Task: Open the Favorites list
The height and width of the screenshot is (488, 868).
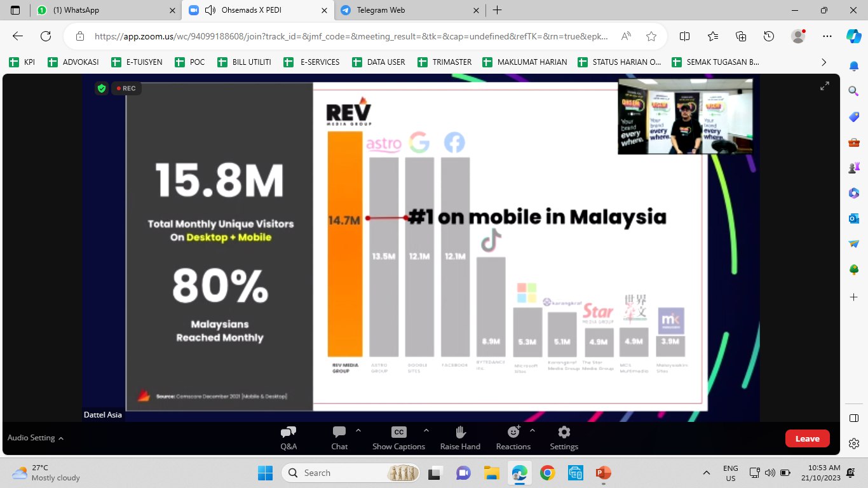Action: 713,36
